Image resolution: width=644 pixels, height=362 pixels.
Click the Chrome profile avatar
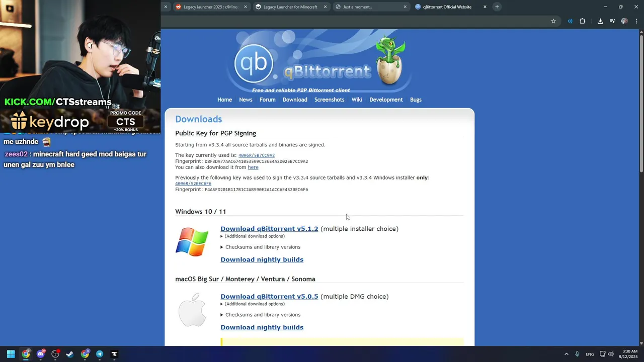click(624, 21)
